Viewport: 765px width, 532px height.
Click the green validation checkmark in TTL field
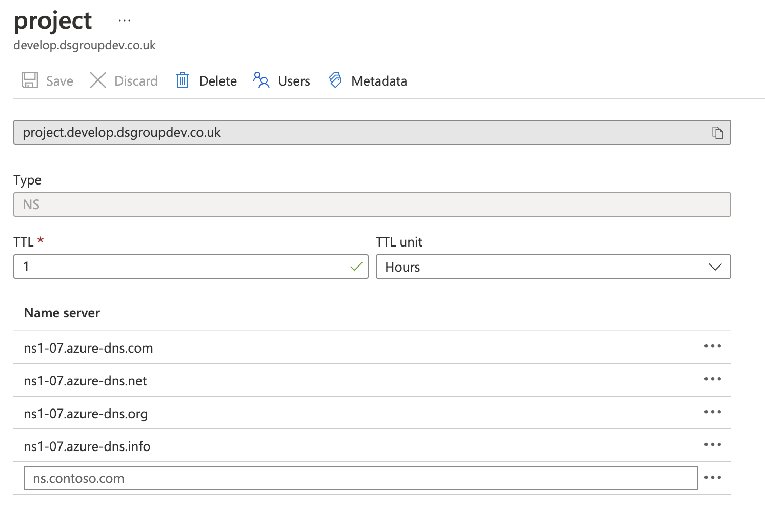356,267
